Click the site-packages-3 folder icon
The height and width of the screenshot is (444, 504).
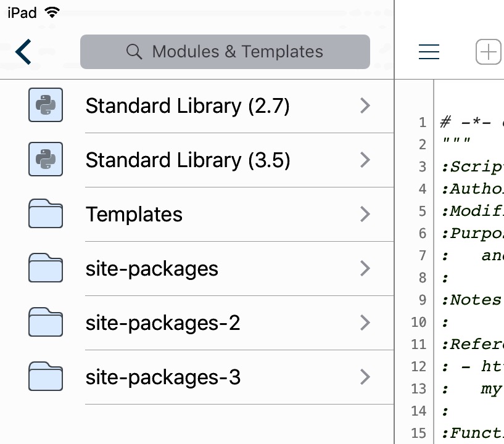click(46, 376)
